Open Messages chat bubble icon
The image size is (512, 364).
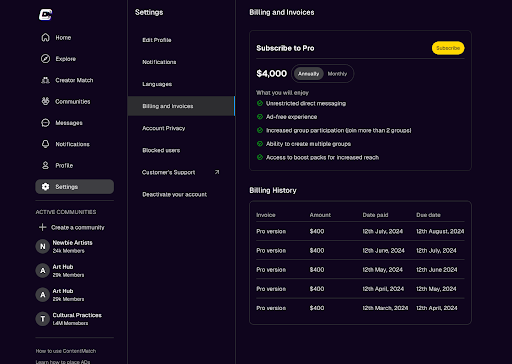pyautogui.click(x=45, y=123)
